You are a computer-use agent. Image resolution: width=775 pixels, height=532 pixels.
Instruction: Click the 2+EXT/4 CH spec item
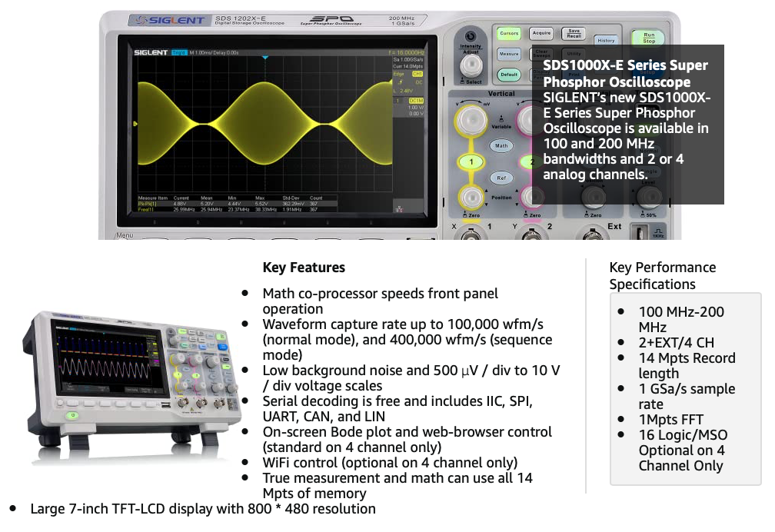click(x=676, y=343)
